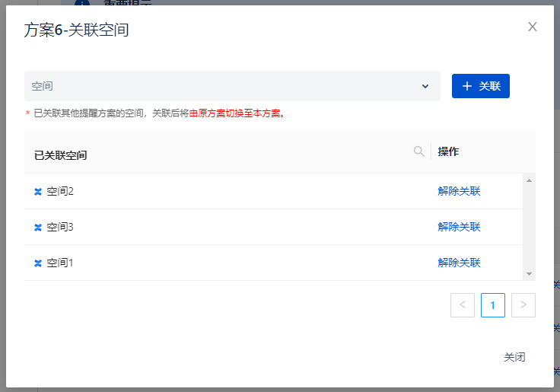Click the Confluence icon beside 空间1

38,263
